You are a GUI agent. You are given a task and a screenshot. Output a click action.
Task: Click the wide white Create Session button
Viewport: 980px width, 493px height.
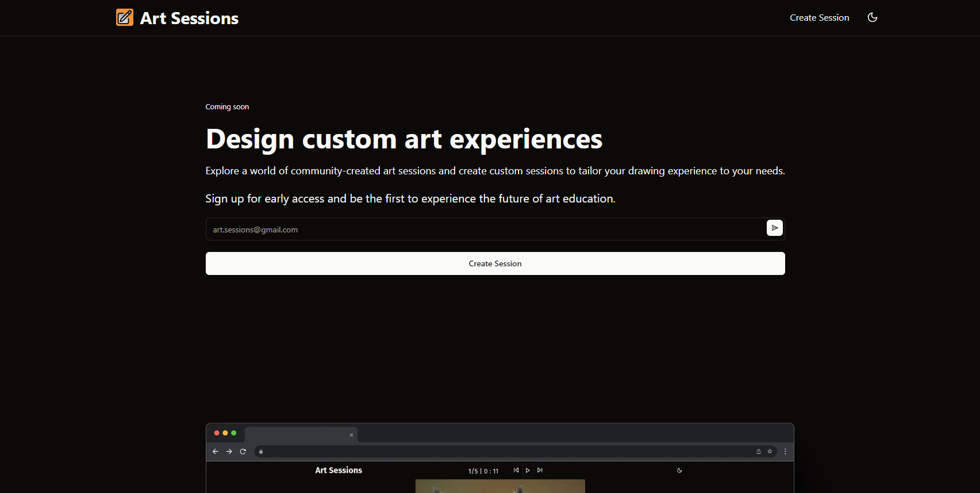click(x=495, y=263)
